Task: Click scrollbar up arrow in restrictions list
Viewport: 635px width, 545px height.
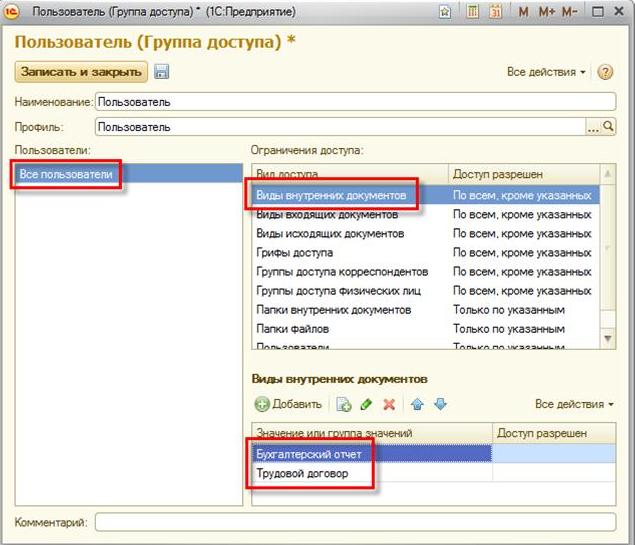Action: click(607, 174)
